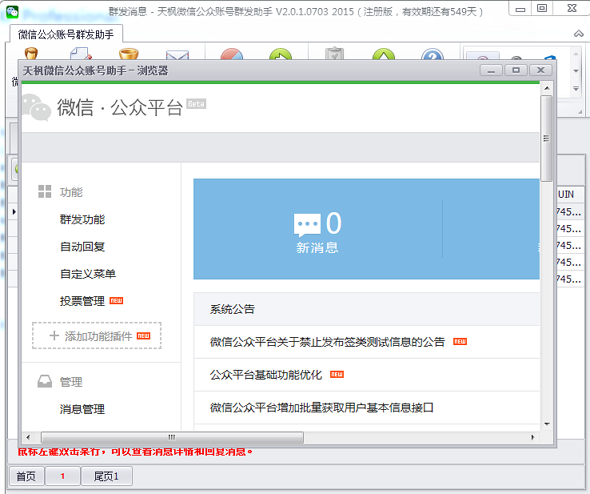
Task: Click the browser vertical scrollbar up arrow
Action: click(547, 88)
